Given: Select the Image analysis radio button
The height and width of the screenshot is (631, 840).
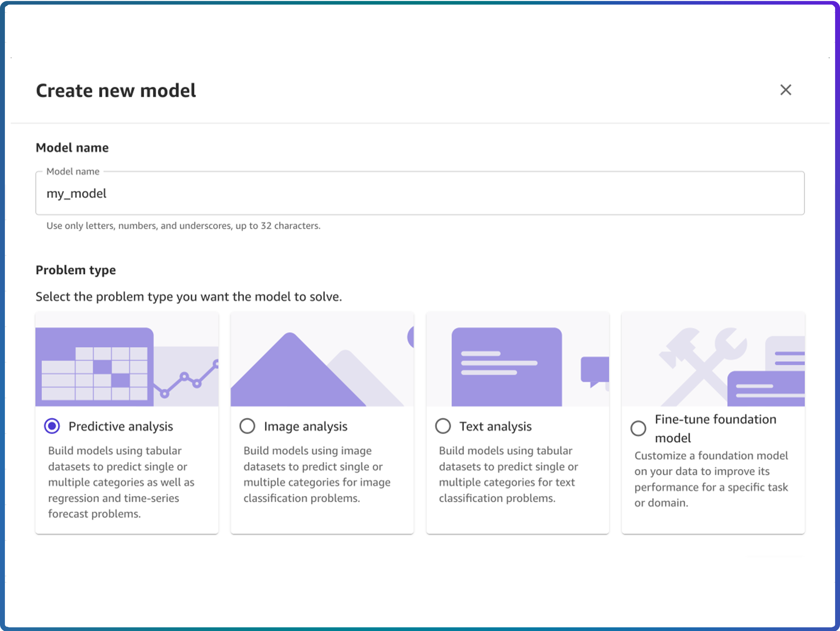Looking at the screenshot, I should pos(247,426).
